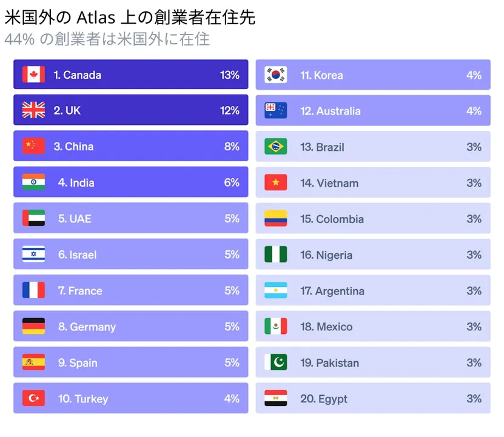
Task: Select the Pakistan flag icon
Action: (x=275, y=362)
